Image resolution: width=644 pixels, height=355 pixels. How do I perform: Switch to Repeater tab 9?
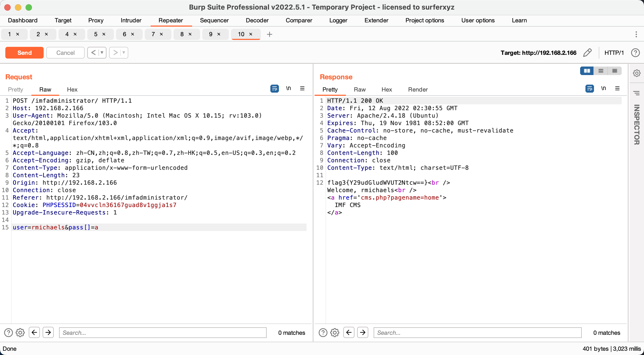coord(211,34)
